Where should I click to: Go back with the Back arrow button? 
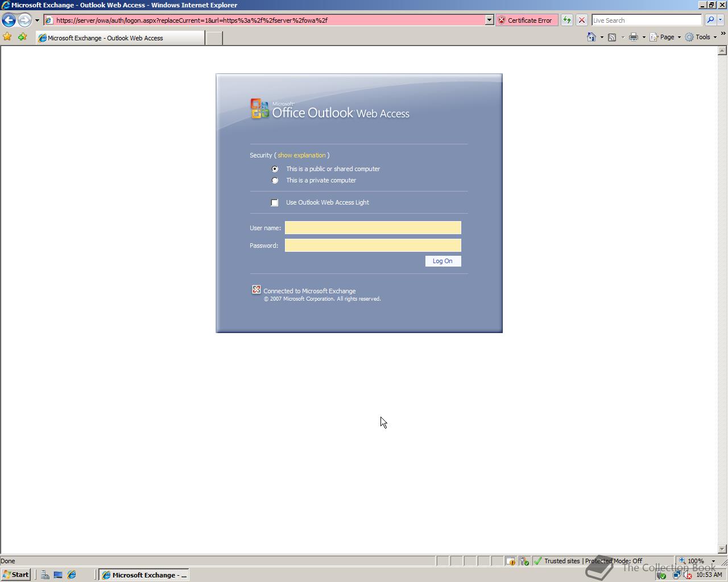9,20
